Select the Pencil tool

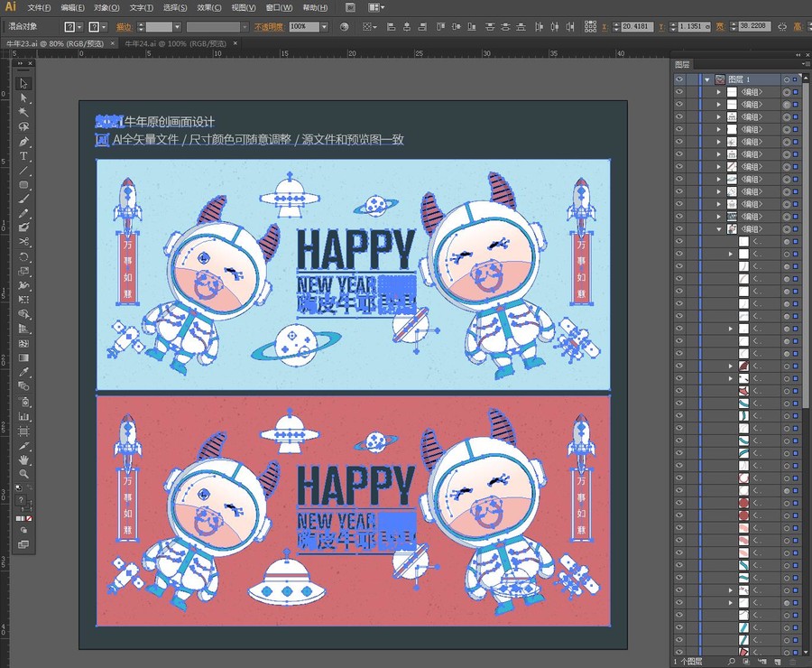pyautogui.click(x=23, y=213)
